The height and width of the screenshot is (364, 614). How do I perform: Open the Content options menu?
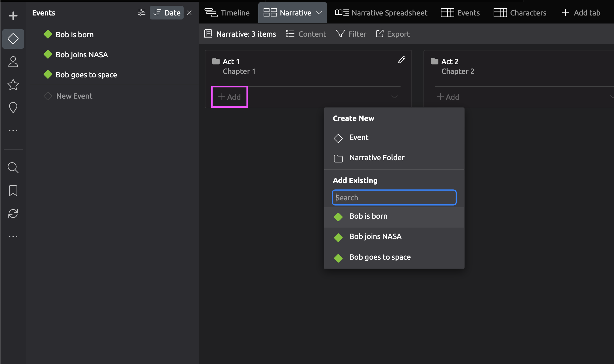pos(306,34)
